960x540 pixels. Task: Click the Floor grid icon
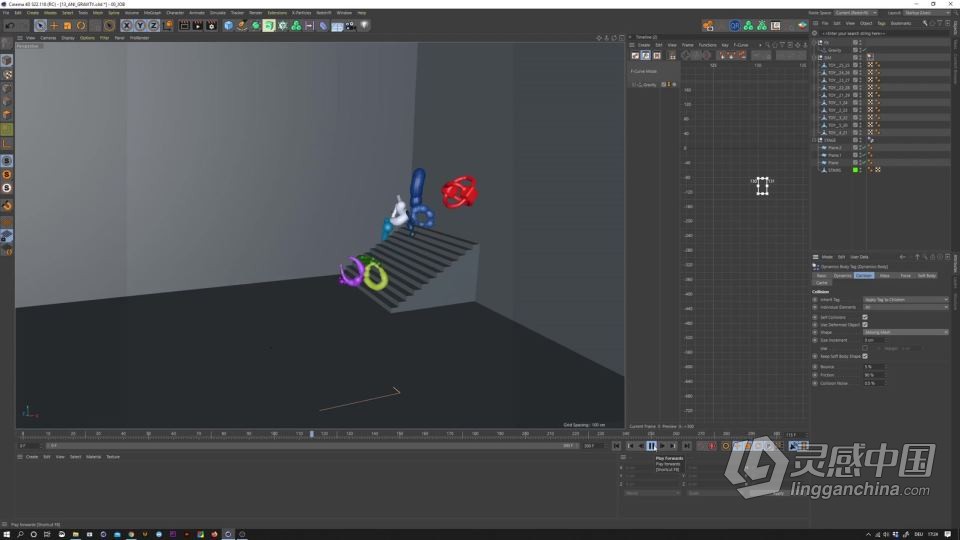(x=337, y=26)
